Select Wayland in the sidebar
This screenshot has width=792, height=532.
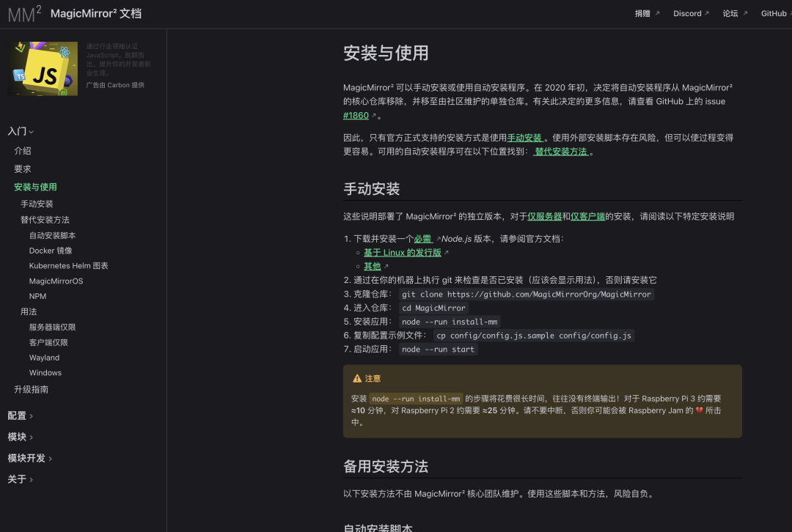[x=44, y=357]
